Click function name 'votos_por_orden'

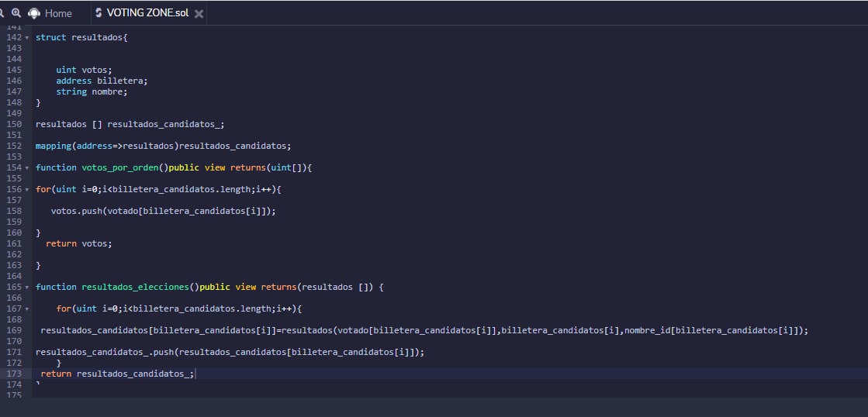pyautogui.click(x=120, y=167)
